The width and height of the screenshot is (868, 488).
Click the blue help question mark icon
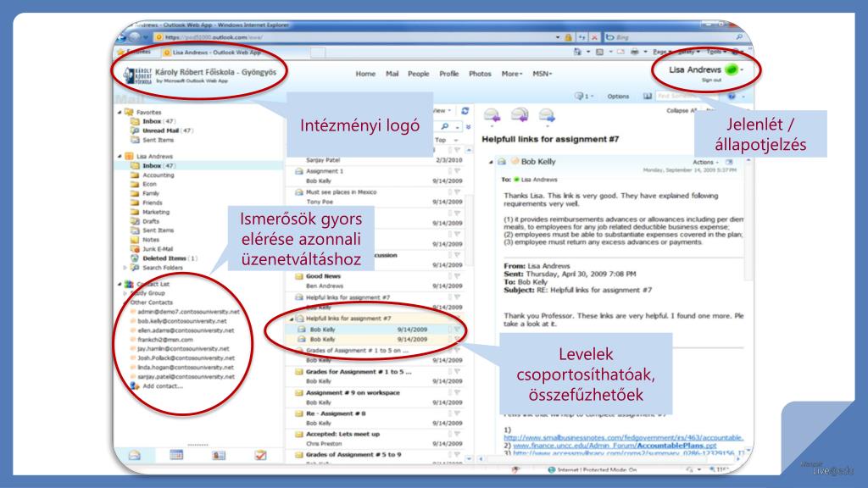pyautogui.click(x=732, y=97)
